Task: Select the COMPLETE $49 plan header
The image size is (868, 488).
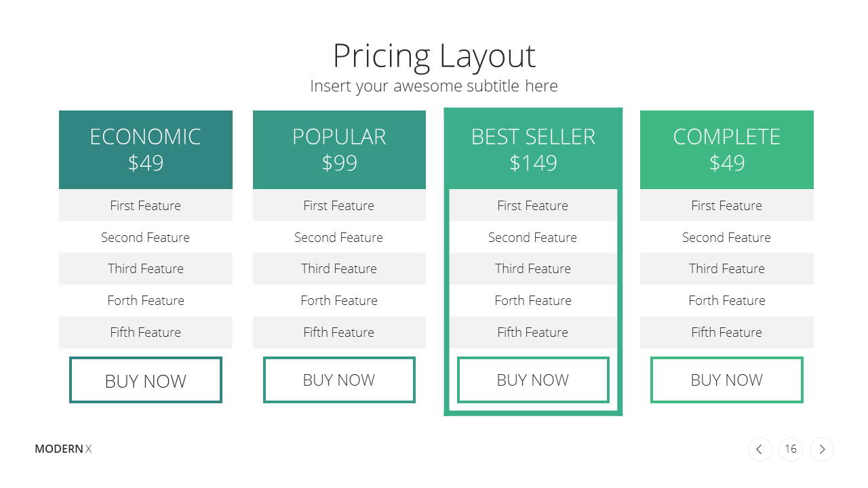Action: click(x=727, y=150)
